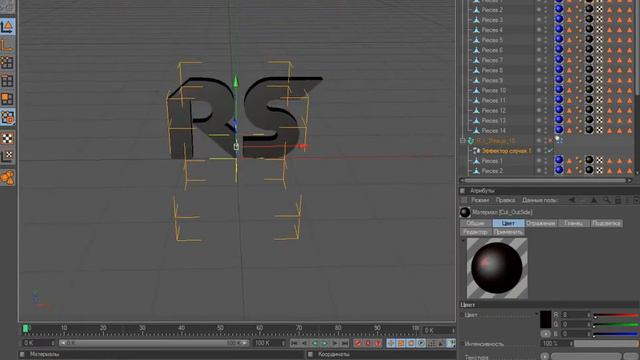Select the checkerboard texture mode icon

7,138
